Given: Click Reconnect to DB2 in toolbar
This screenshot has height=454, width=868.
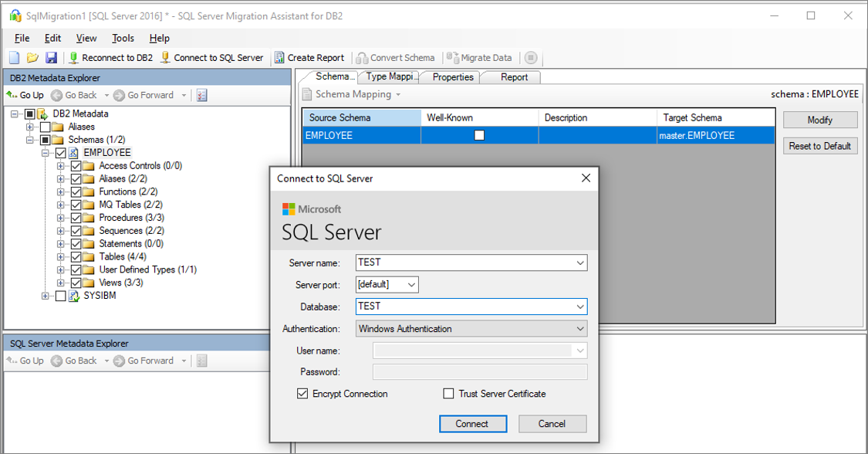Looking at the screenshot, I should [110, 58].
